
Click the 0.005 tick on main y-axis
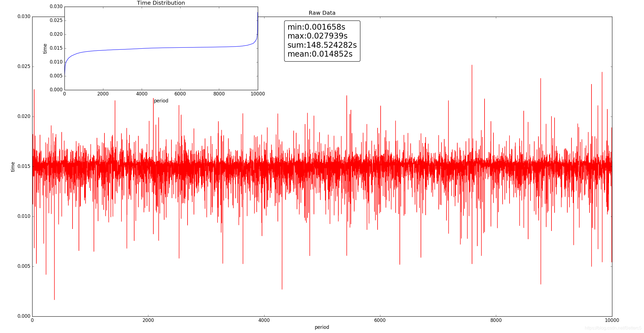coord(24,266)
